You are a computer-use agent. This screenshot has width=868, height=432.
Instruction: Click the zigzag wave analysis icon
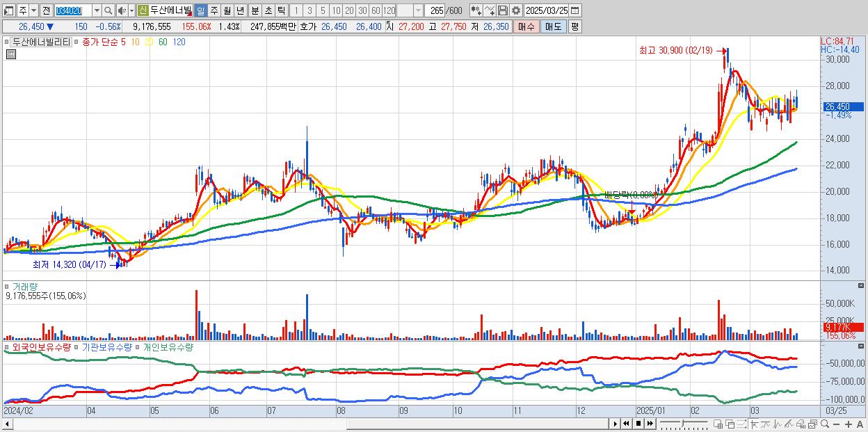[777, 424]
